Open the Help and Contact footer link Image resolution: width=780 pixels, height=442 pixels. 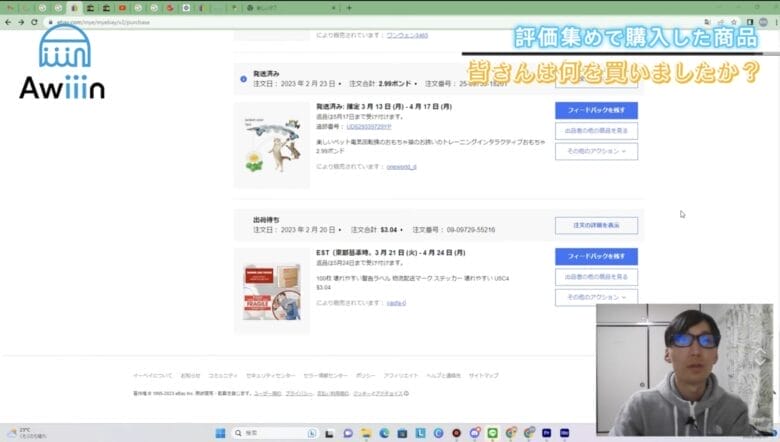pyautogui.click(x=443, y=375)
